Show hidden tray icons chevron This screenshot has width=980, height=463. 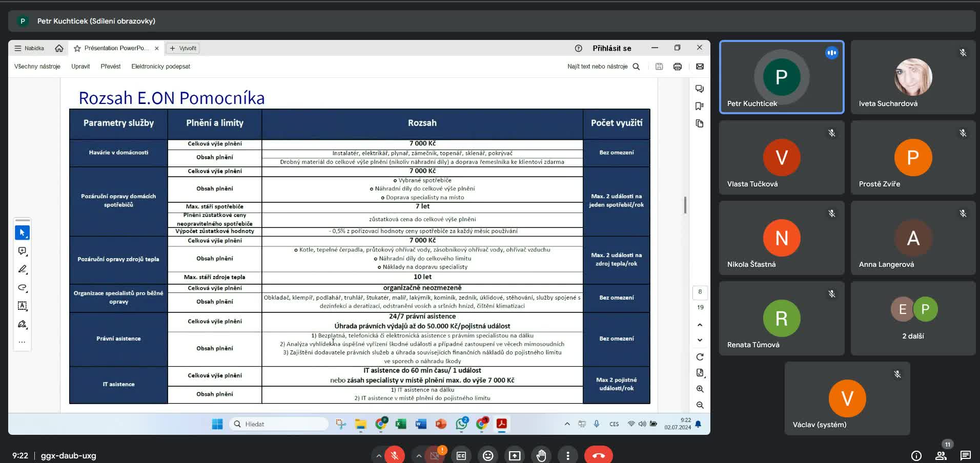[567, 424]
